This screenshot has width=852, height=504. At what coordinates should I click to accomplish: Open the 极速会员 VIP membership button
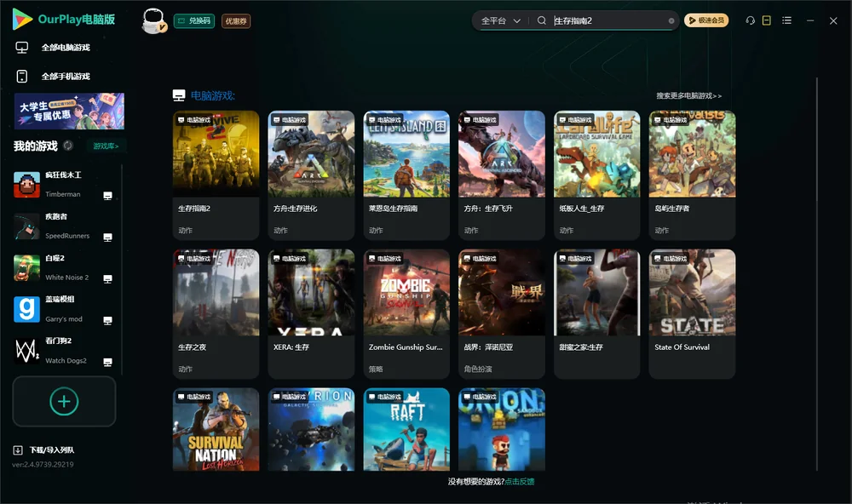[705, 20]
